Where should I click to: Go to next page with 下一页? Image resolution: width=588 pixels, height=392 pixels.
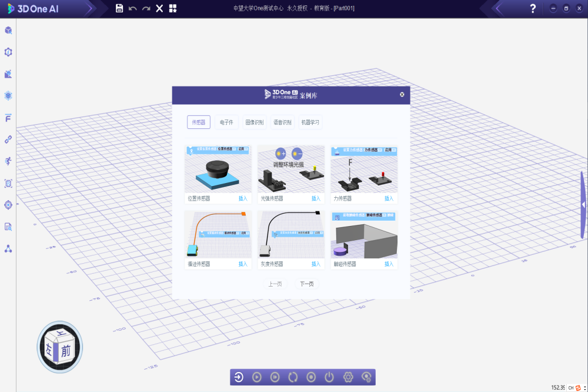307,284
